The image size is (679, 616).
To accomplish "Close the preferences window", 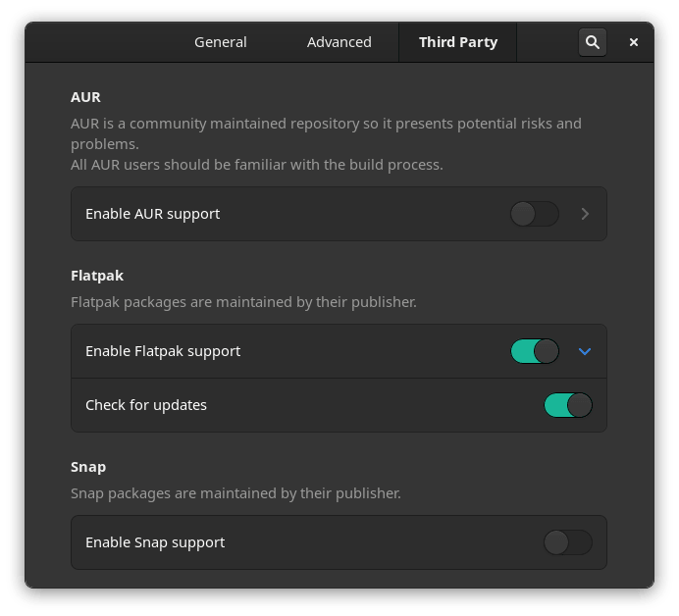I will click(x=634, y=42).
